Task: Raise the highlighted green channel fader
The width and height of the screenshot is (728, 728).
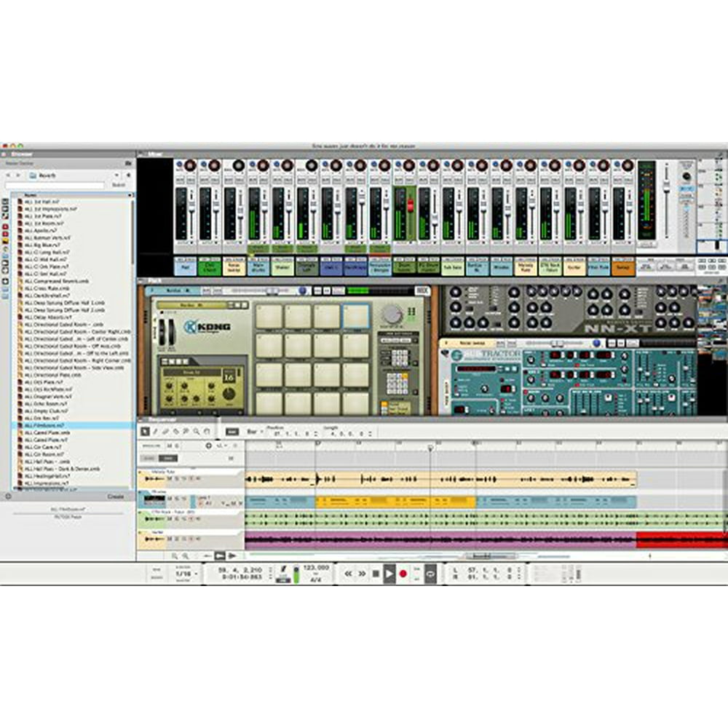Action: tap(409, 204)
